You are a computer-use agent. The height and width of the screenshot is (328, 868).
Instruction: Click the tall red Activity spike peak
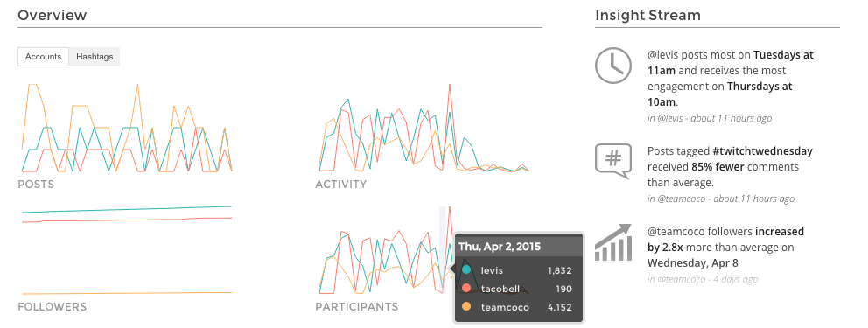pos(450,85)
